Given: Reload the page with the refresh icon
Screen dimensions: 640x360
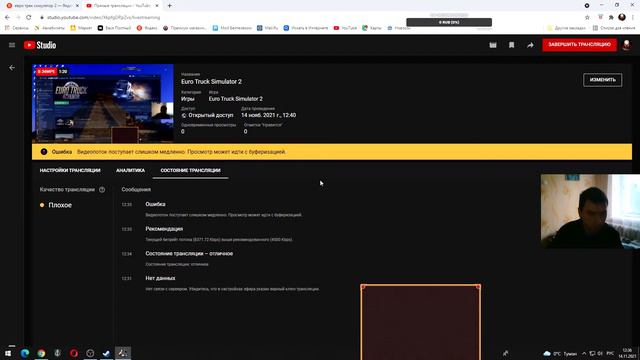Looking at the screenshot, I should (x=29, y=18).
